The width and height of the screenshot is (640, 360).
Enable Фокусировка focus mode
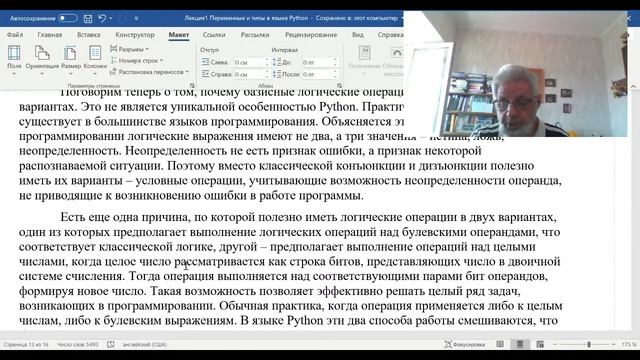(x=464, y=344)
